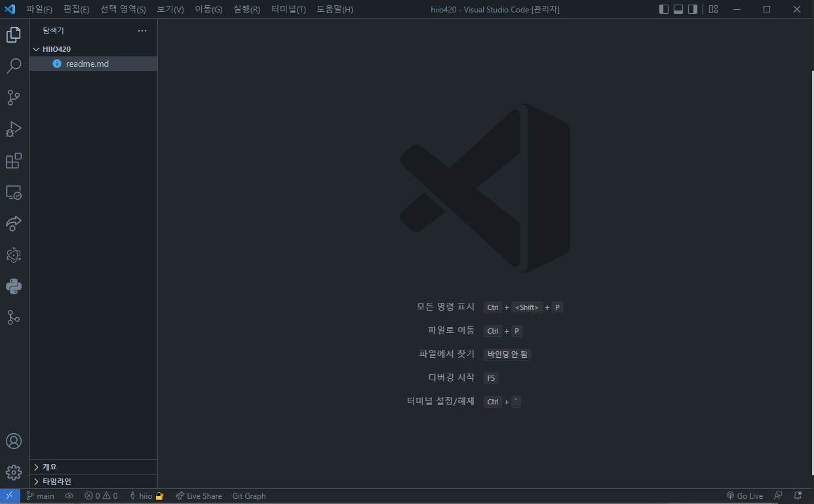Close the VS Code window
The height and width of the screenshot is (504, 814).
point(797,9)
